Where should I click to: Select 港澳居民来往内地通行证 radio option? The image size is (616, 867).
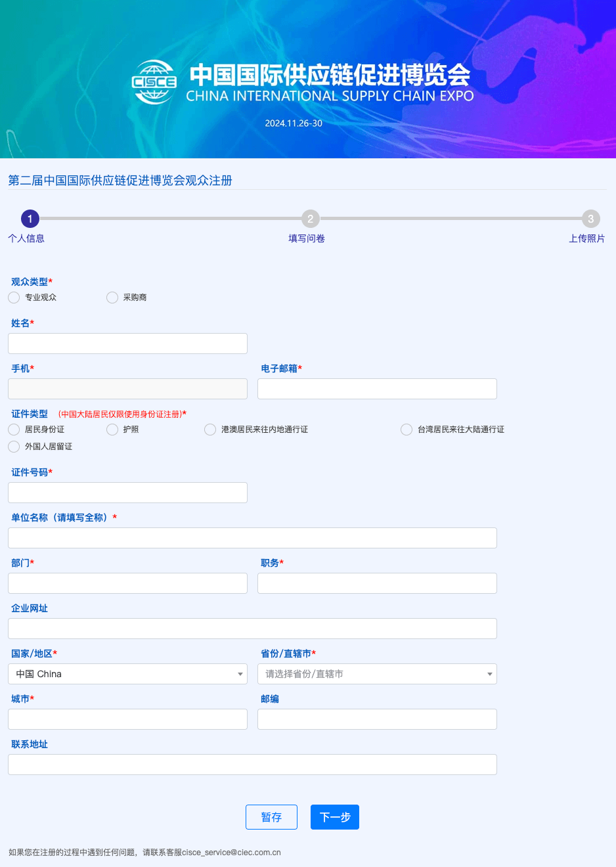(x=210, y=430)
